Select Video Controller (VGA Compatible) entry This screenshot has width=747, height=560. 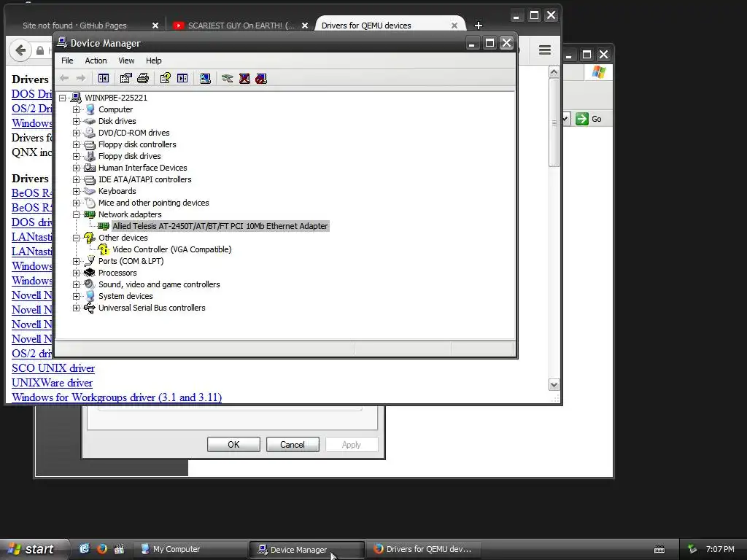click(172, 249)
